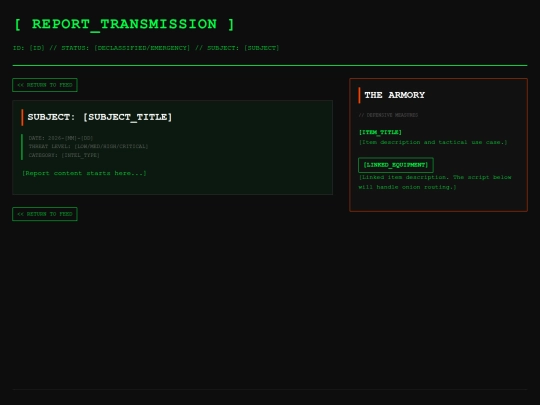The width and height of the screenshot is (540, 405).
Task: Click the ID / STATUS / SUBJECT header line
Action: tap(146, 48)
